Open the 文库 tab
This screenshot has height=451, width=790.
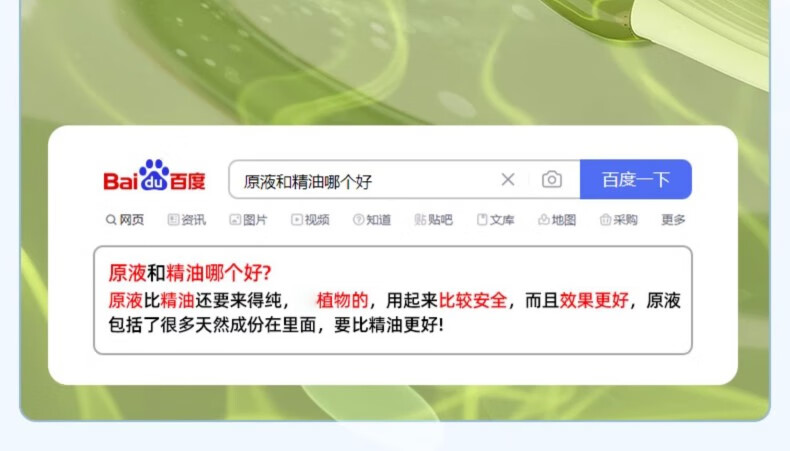click(x=496, y=220)
